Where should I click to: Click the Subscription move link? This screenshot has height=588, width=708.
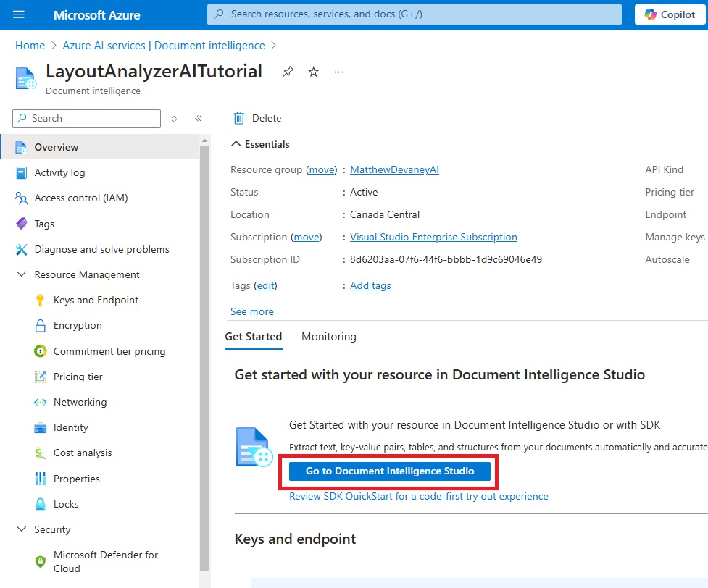(307, 238)
